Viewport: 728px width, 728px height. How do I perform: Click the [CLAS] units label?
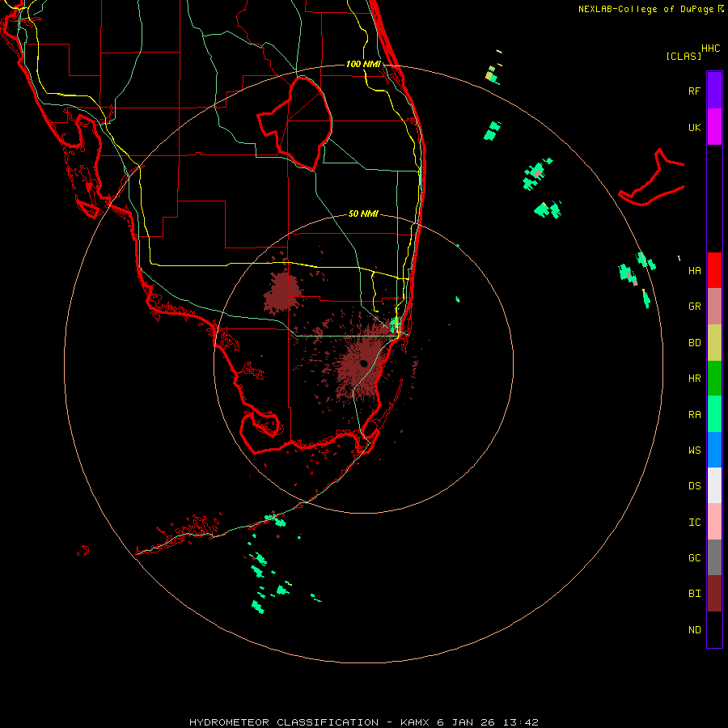click(684, 56)
